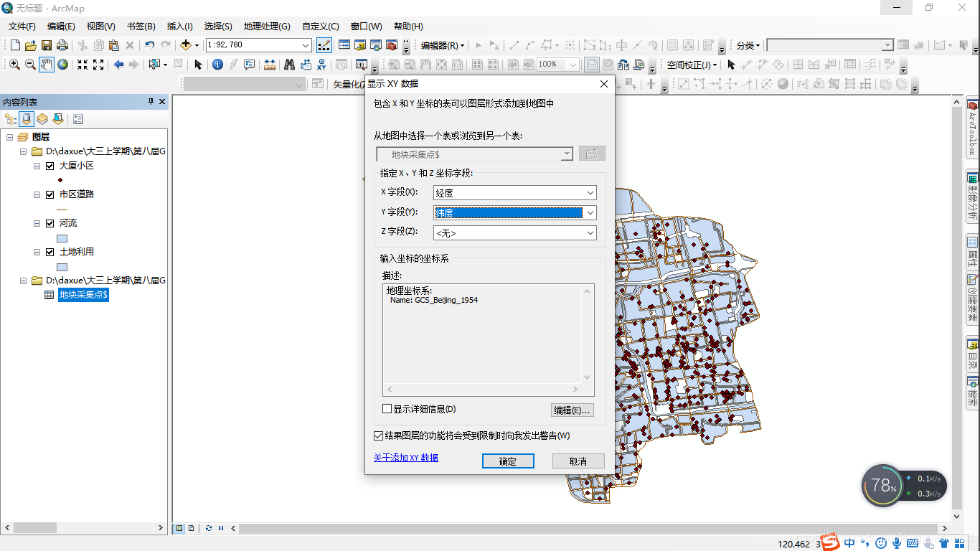Click the 土地利用 fill symbol swatch

62,267
